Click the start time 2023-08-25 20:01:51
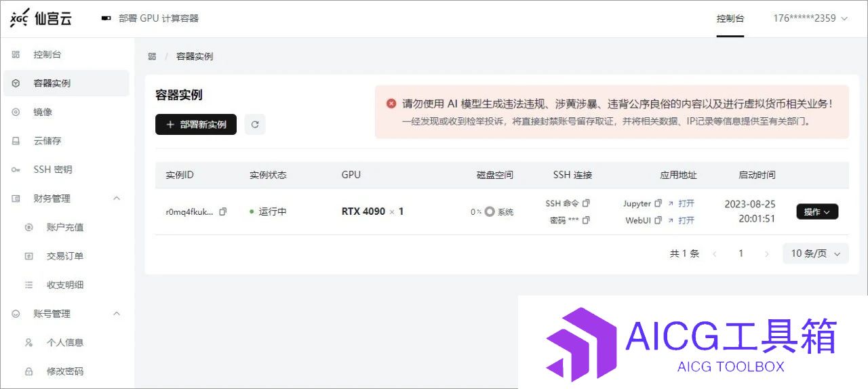868x389 pixels. (x=750, y=211)
